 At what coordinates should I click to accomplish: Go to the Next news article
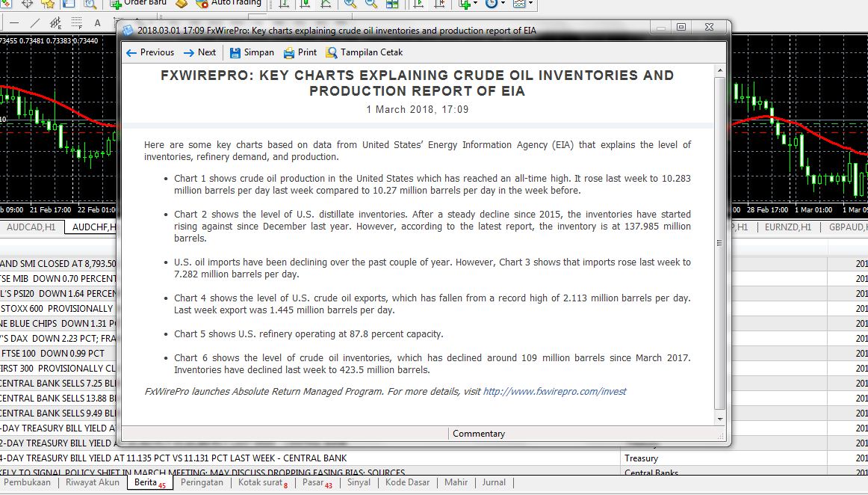[200, 52]
